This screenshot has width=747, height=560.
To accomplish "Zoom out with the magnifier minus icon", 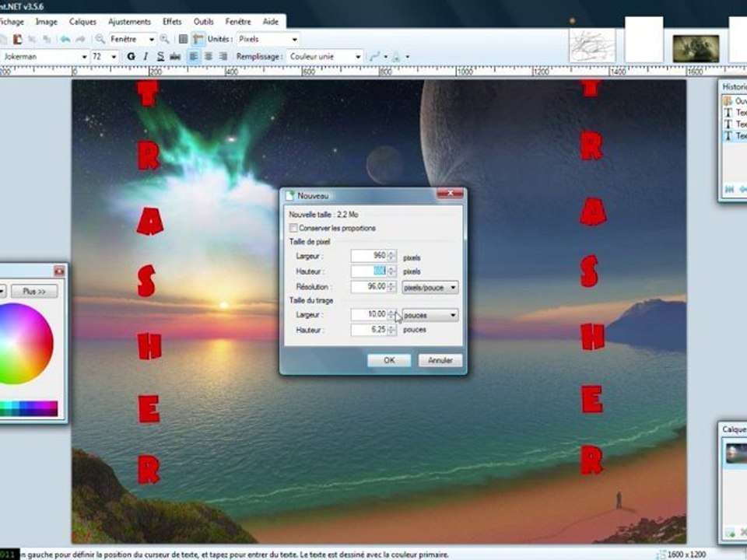I will tap(100, 39).
